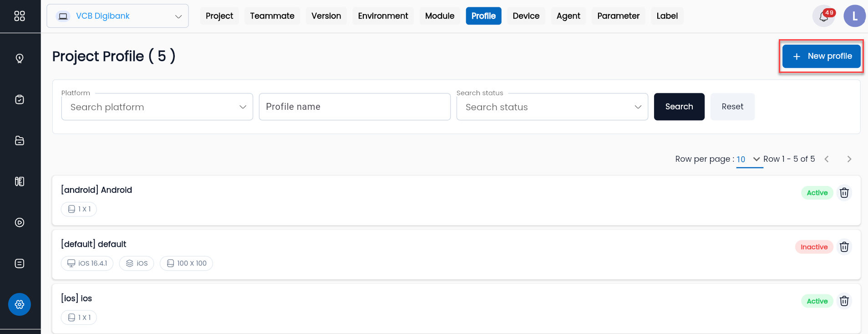
Task: Switch to the Environment tab
Action: 383,16
